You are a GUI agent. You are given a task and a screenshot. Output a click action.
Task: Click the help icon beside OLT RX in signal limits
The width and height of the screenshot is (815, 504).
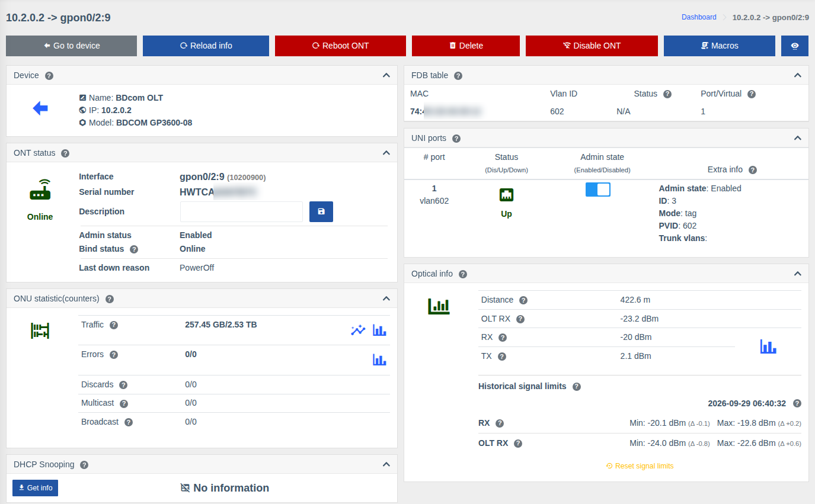pos(518,444)
